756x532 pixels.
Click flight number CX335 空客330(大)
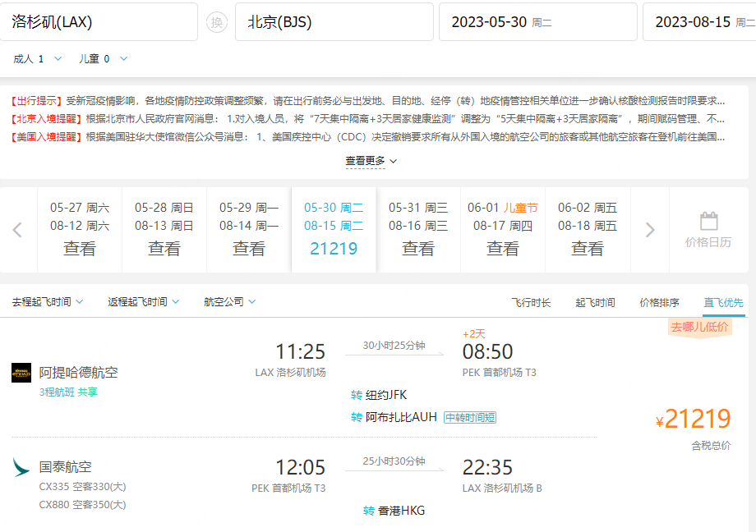(82, 487)
